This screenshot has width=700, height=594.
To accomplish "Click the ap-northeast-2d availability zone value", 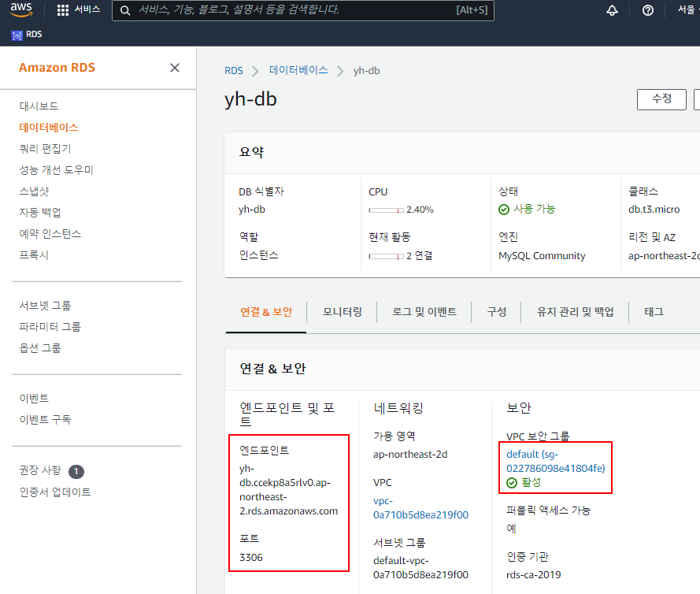I will click(410, 455).
